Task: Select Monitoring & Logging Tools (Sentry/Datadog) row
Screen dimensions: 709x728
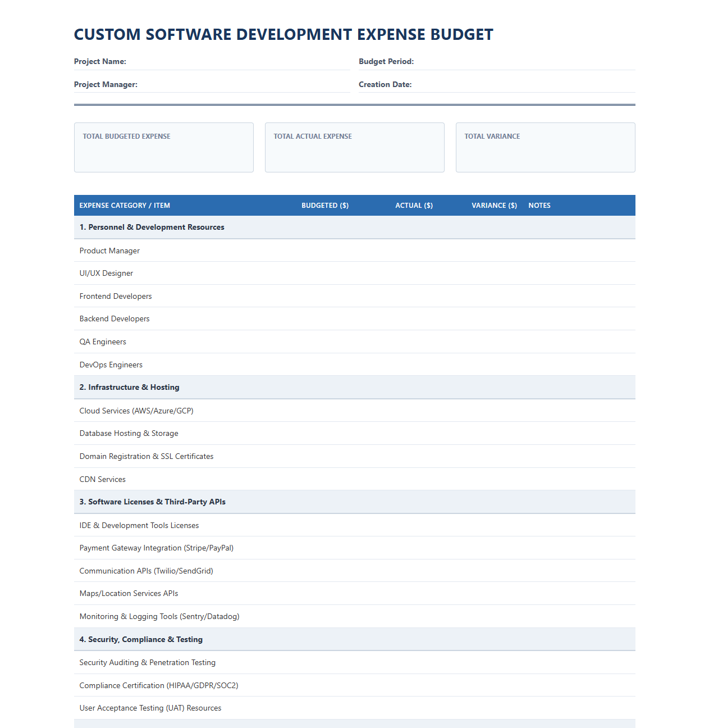Action: click(355, 616)
